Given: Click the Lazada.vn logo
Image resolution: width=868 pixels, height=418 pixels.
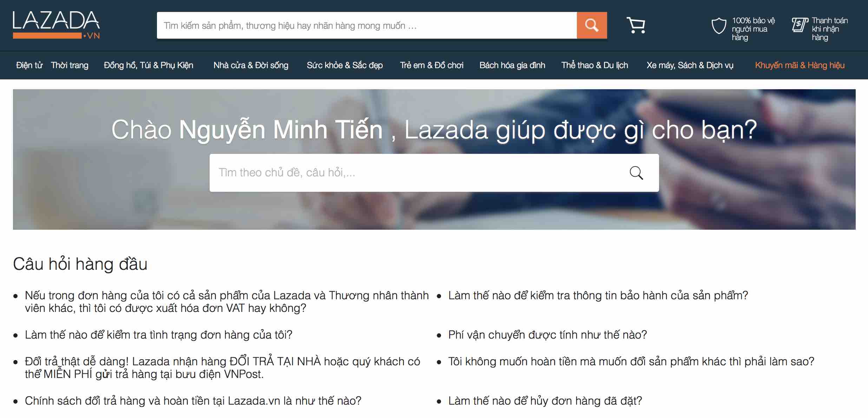Looking at the screenshot, I should 56,25.
